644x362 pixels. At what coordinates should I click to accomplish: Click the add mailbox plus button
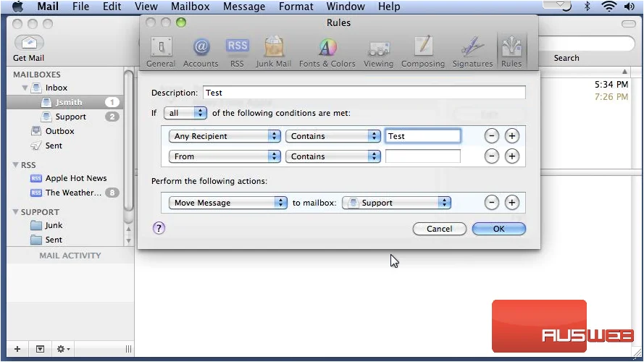(x=17, y=349)
